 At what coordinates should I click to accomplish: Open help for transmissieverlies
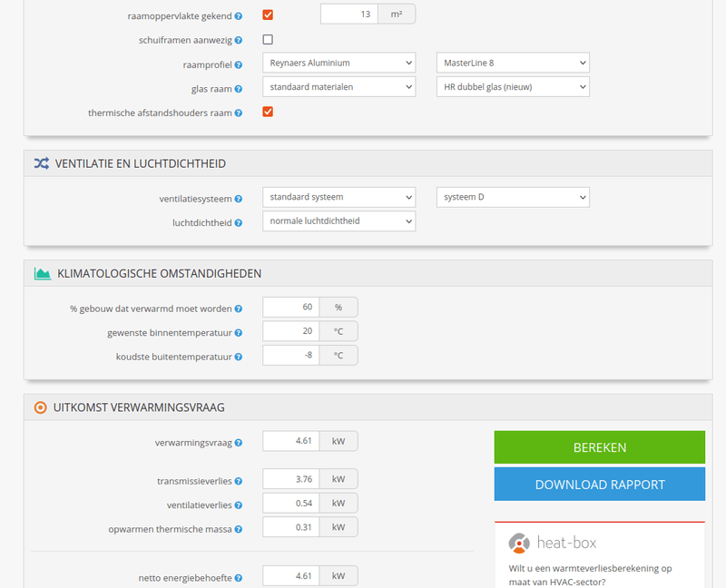238,479
